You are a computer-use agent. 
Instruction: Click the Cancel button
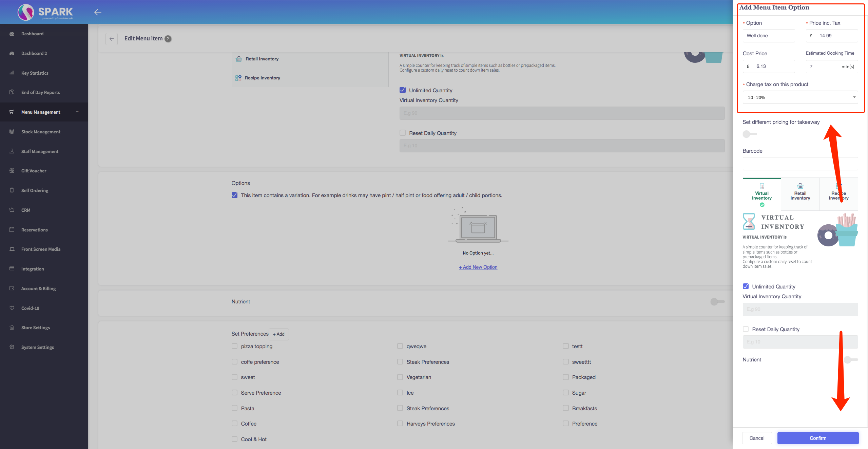point(757,438)
